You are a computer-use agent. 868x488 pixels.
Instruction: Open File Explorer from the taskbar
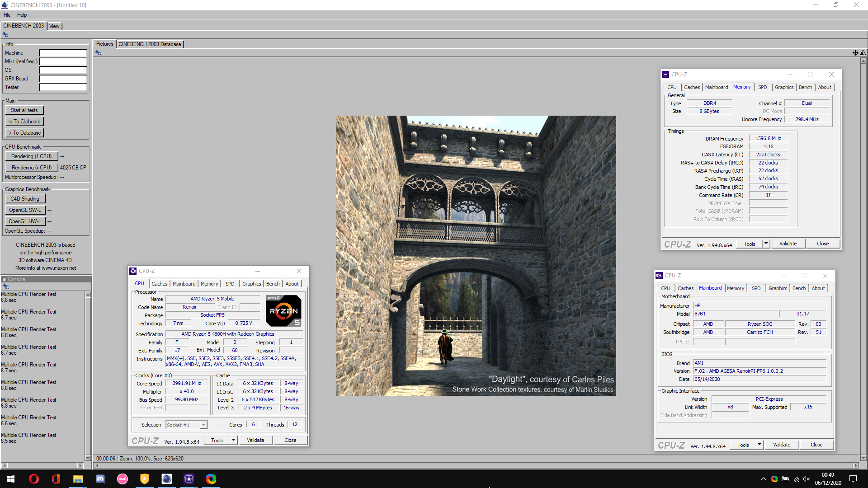click(x=78, y=479)
